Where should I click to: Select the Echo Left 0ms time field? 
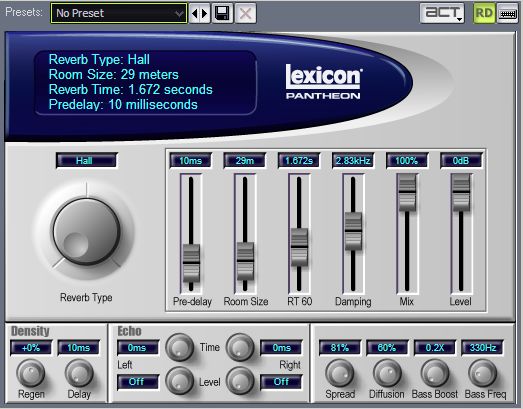(x=138, y=348)
